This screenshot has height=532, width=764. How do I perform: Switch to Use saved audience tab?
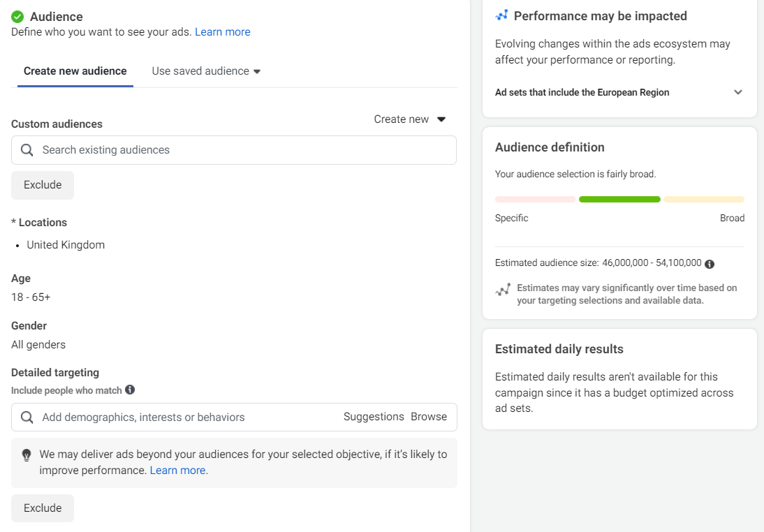tap(200, 71)
